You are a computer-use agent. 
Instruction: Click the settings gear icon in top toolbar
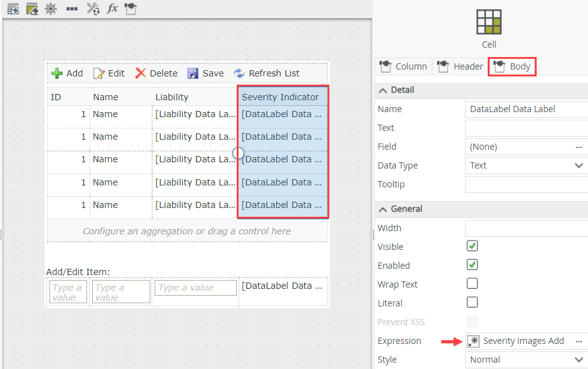click(51, 9)
